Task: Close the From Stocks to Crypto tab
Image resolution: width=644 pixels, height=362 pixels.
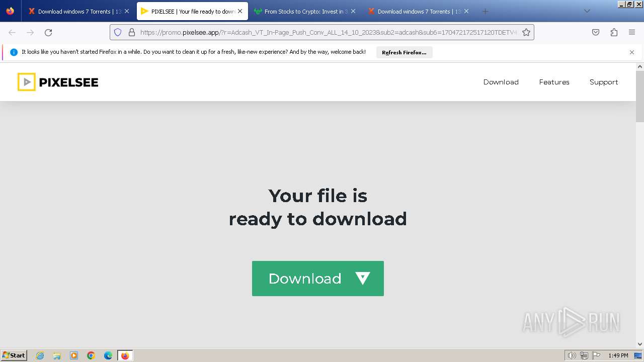Action: pyautogui.click(x=353, y=11)
